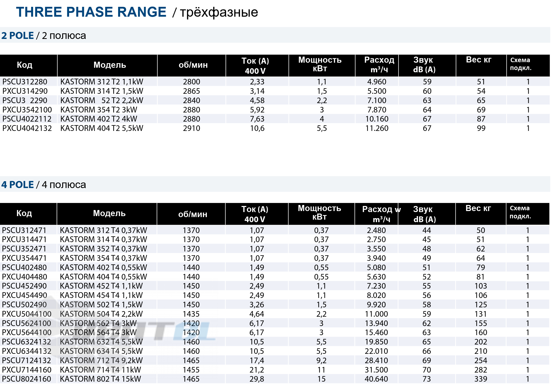Select model KASTORM 312 T2 1,1kW
Viewport: 552px width, 392px height.
[102, 82]
